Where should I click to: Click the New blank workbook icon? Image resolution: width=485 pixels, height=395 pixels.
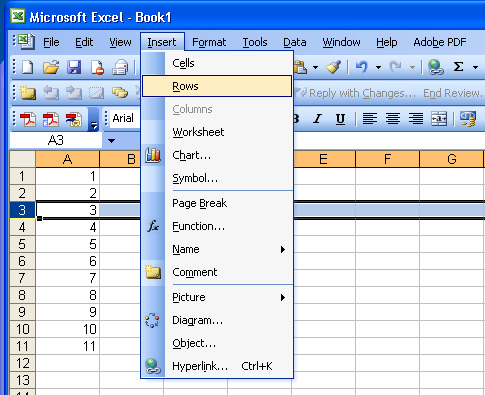28,67
